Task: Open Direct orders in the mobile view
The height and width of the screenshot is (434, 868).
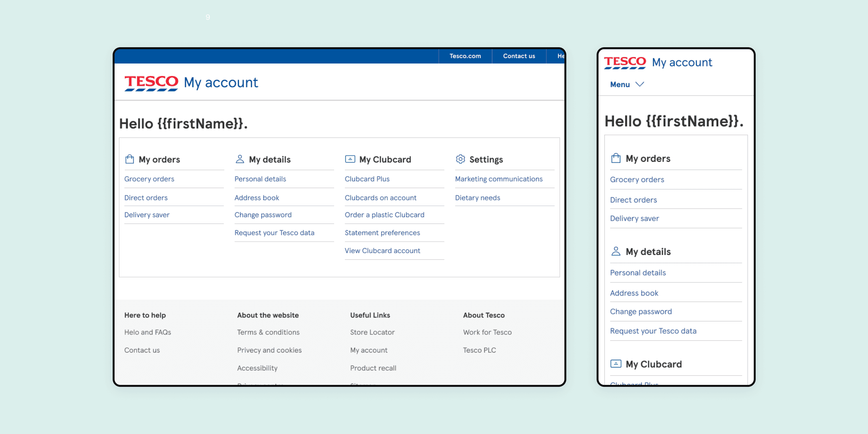Action: (x=633, y=200)
